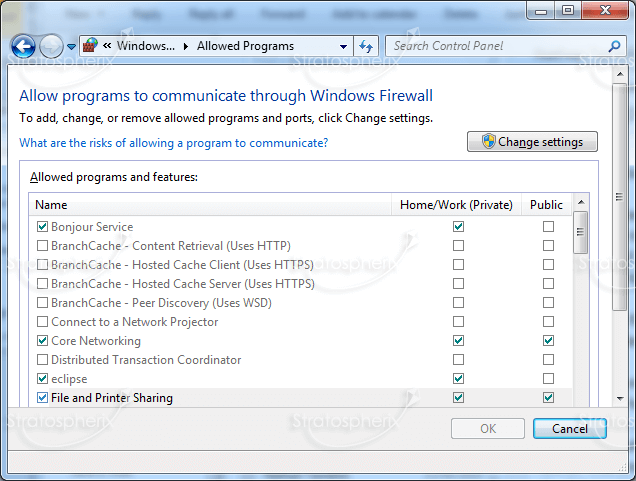Open the recent pages dropdown arrow

pyautogui.click(x=71, y=47)
